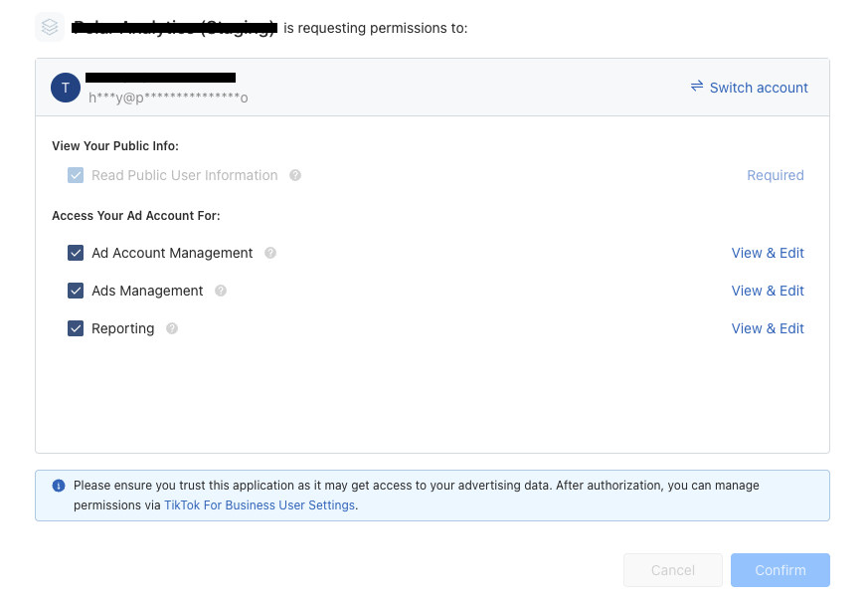Open TikTok For Business User Settings link
This screenshot has width=868, height=601.
tap(260, 505)
